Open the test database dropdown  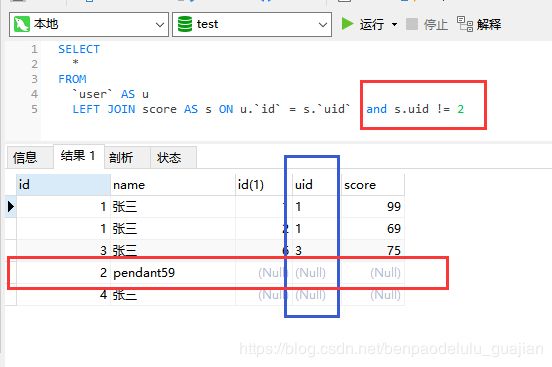pyautogui.click(x=252, y=24)
